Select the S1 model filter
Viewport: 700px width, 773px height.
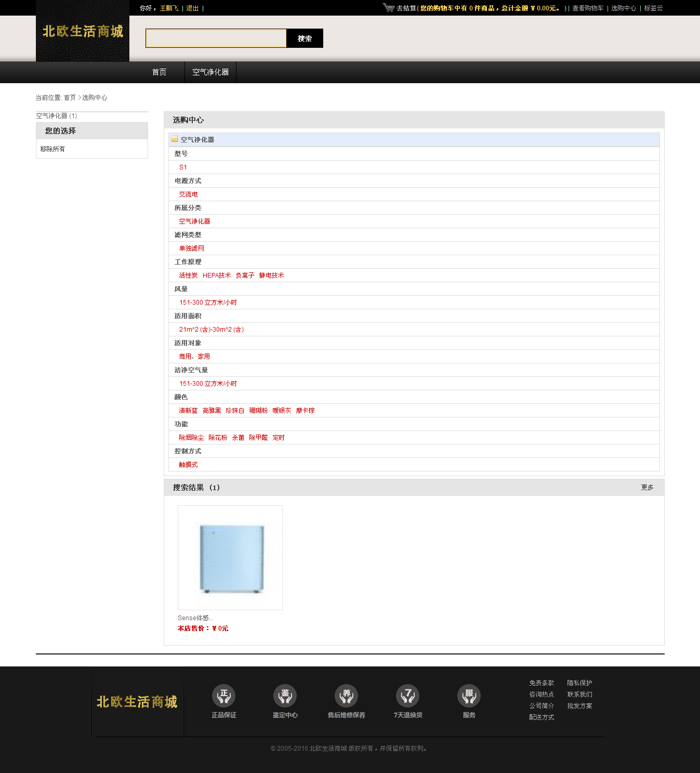pyautogui.click(x=183, y=167)
